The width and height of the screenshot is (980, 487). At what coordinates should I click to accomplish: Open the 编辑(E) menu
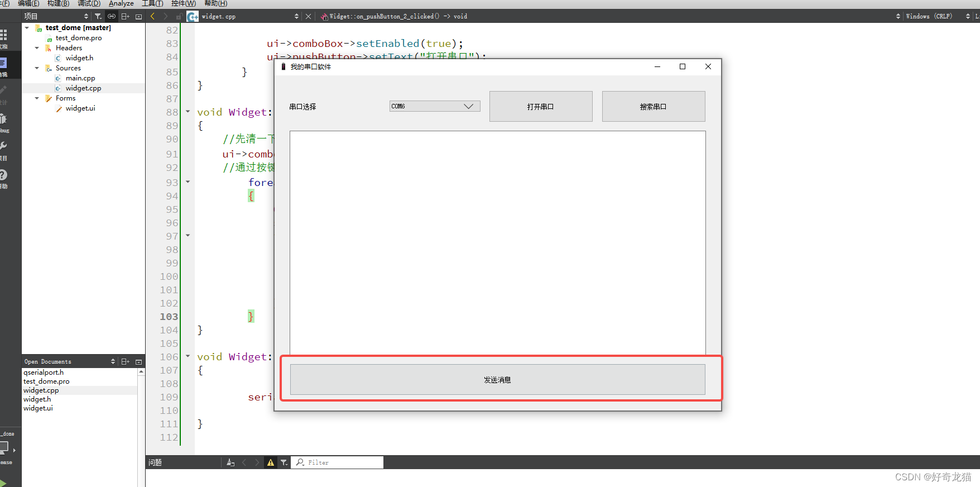(x=28, y=3)
